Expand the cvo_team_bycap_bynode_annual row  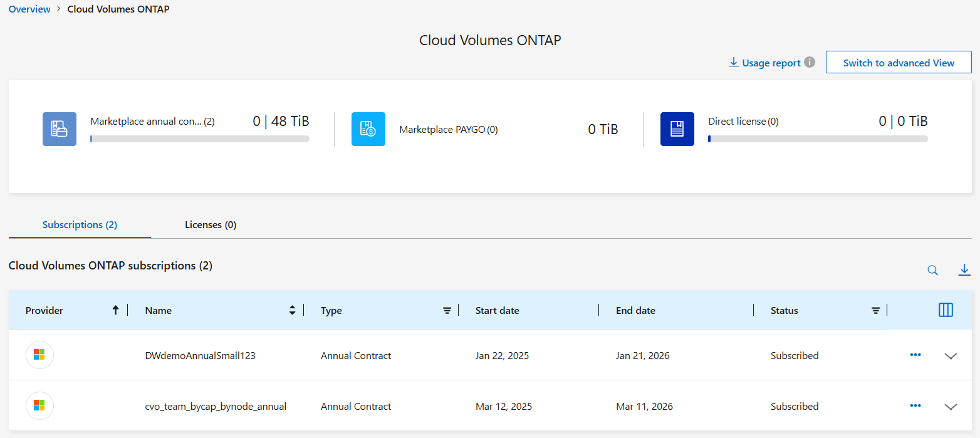pos(951,407)
